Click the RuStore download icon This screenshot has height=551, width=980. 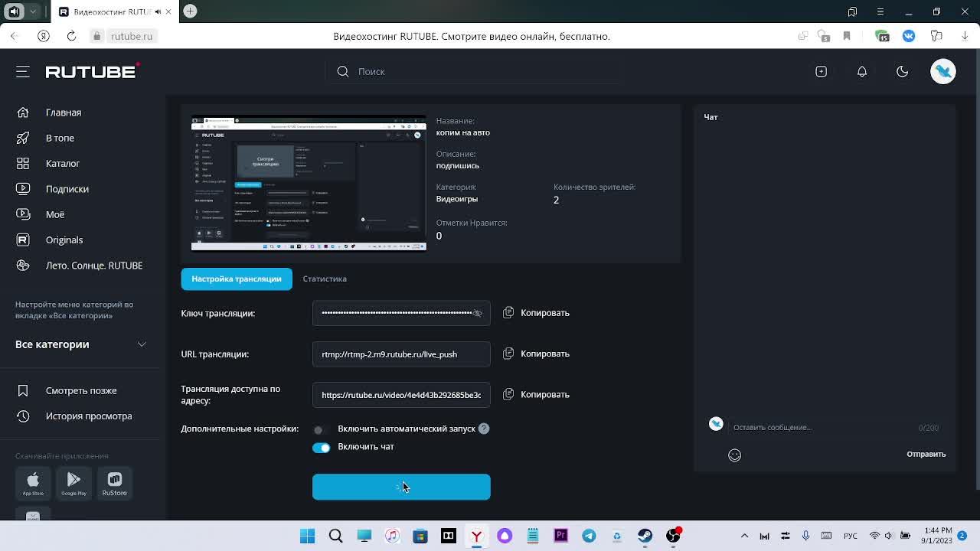[x=115, y=483]
